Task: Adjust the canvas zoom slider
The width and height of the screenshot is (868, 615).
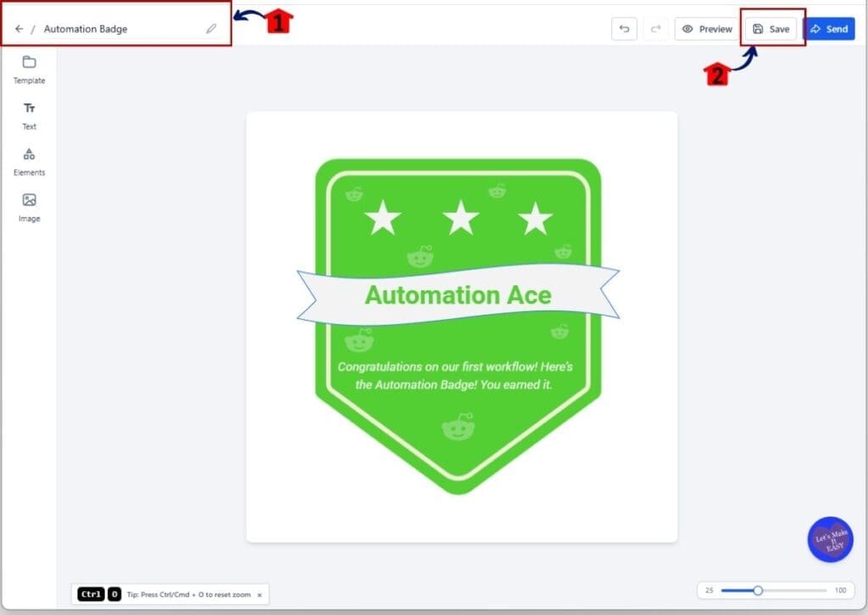Action: click(x=757, y=590)
